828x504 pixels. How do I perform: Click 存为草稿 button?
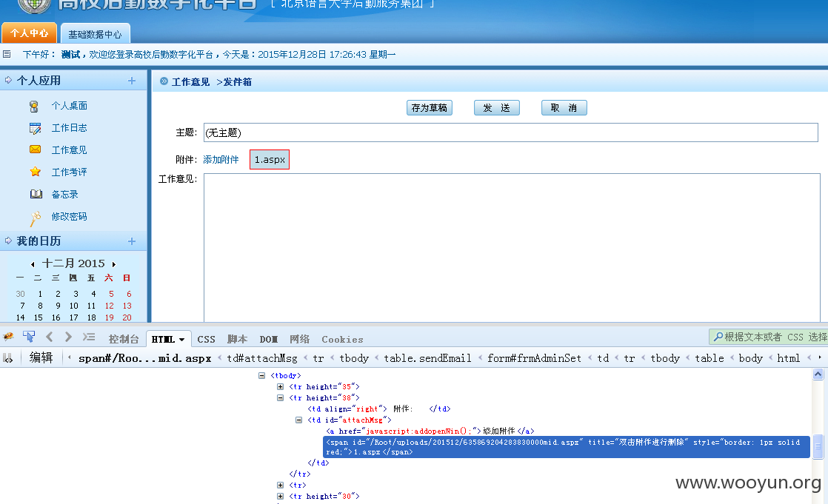tap(430, 107)
